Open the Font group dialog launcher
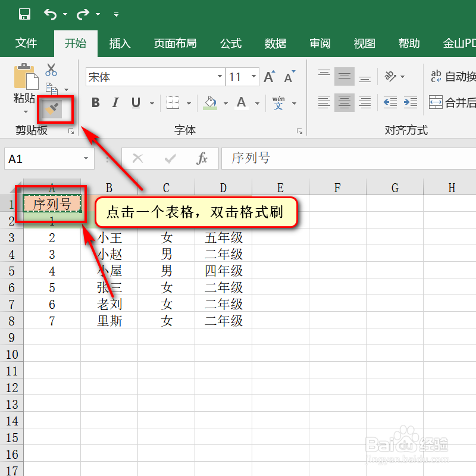 (300, 131)
